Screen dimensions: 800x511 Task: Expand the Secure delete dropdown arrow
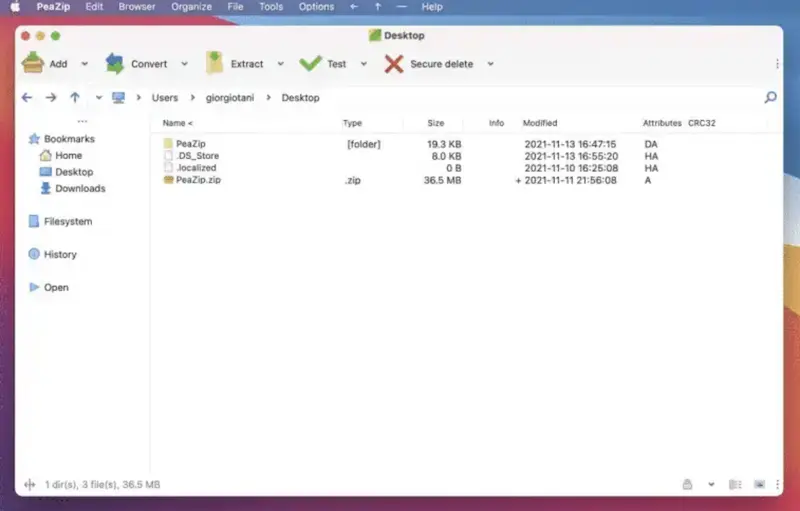(490, 64)
